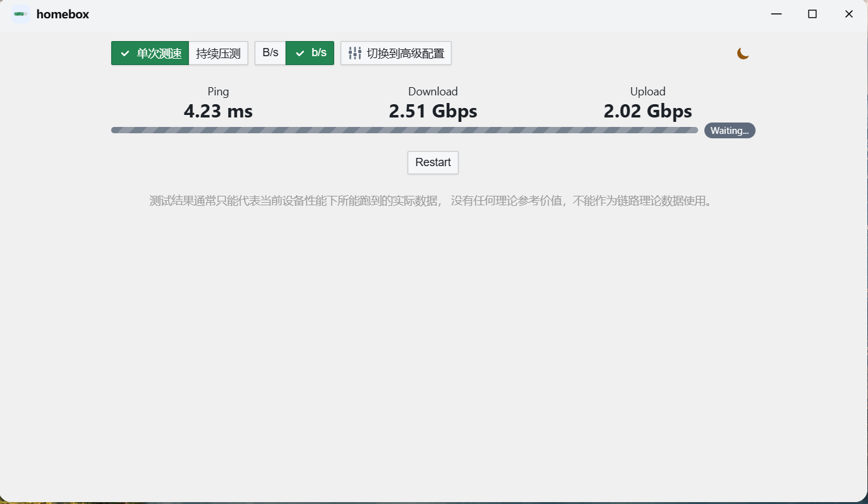Maximize the homebox window
Viewport: 868px width, 504px height.
point(812,13)
